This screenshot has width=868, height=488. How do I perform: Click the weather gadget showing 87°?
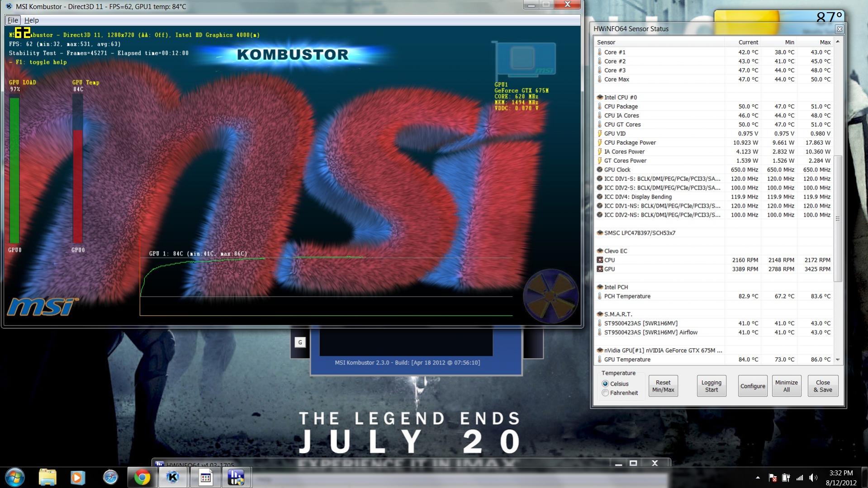click(x=779, y=16)
